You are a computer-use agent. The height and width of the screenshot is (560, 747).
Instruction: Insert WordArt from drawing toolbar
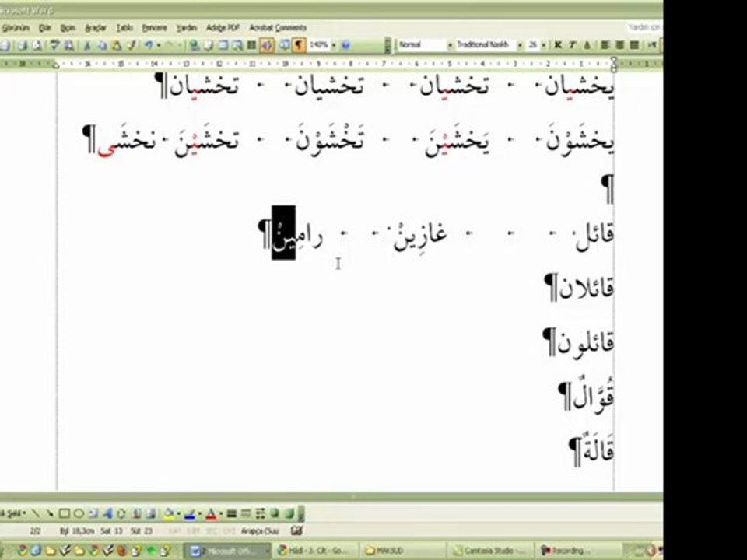(x=107, y=513)
